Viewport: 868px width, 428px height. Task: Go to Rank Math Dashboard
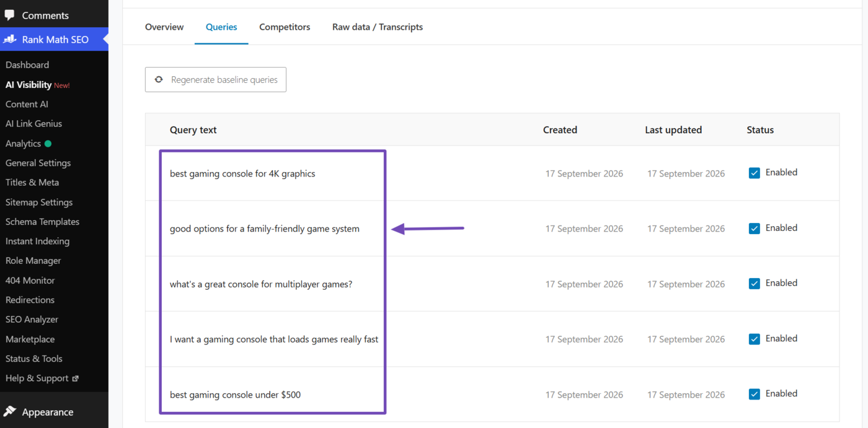27,65
